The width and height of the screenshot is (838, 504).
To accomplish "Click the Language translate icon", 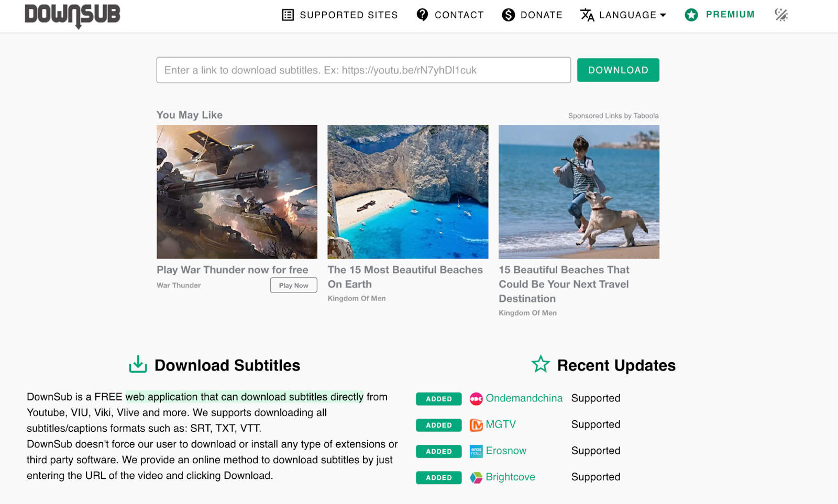I will pos(587,15).
